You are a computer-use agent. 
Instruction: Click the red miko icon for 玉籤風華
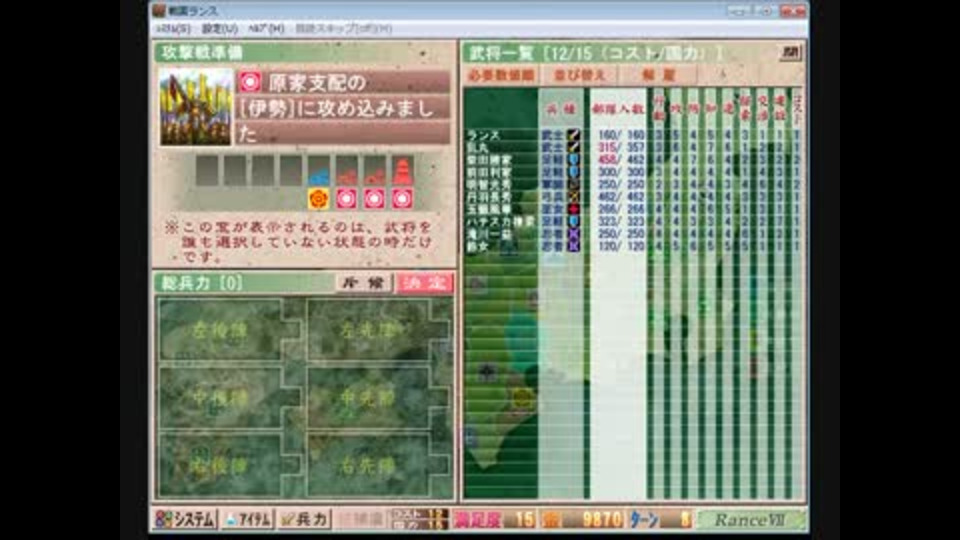[x=573, y=209]
